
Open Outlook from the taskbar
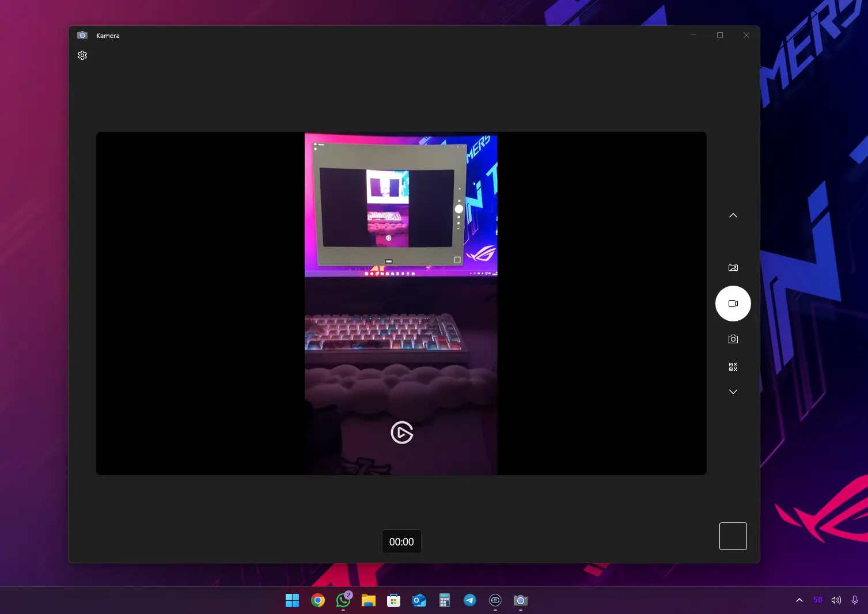tap(419, 601)
